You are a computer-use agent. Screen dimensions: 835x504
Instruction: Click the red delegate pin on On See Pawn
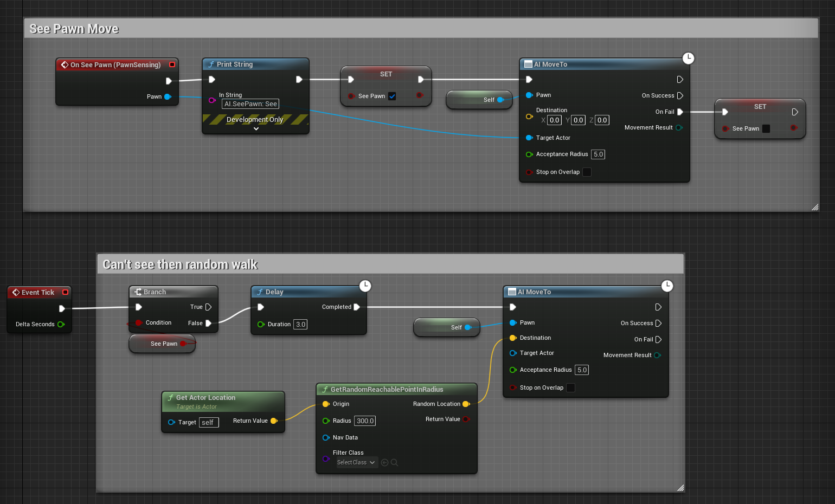[x=172, y=64]
